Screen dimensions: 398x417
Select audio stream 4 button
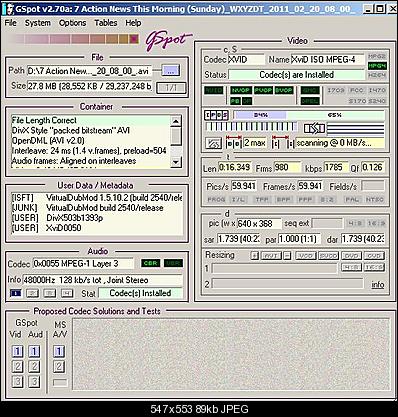pyautogui.click(x=67, y=293)
